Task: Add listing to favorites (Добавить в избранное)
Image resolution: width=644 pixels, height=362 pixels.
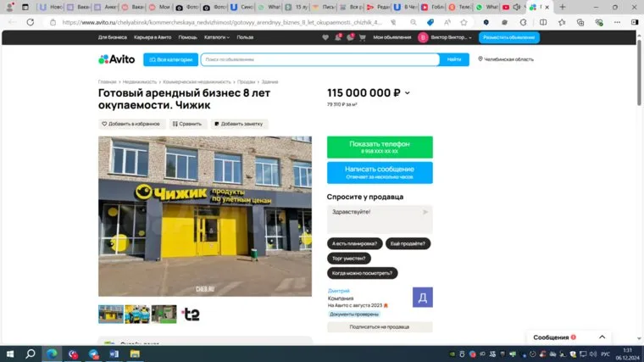Action: [x=130, y=124]
